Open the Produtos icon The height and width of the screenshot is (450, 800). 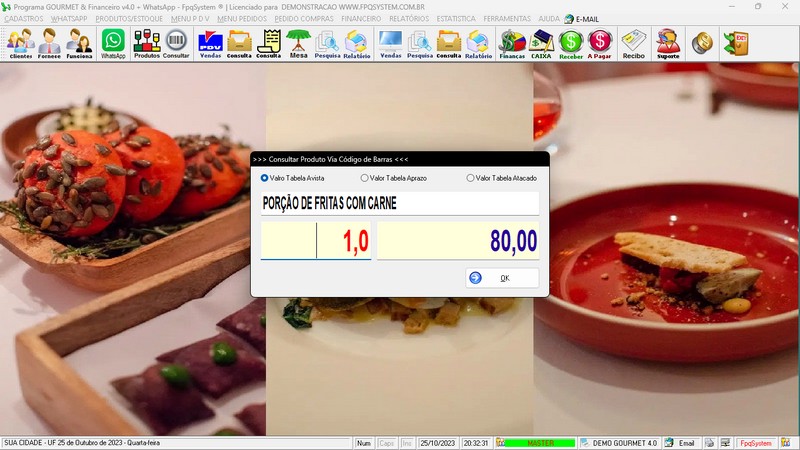tap(147, 43)
